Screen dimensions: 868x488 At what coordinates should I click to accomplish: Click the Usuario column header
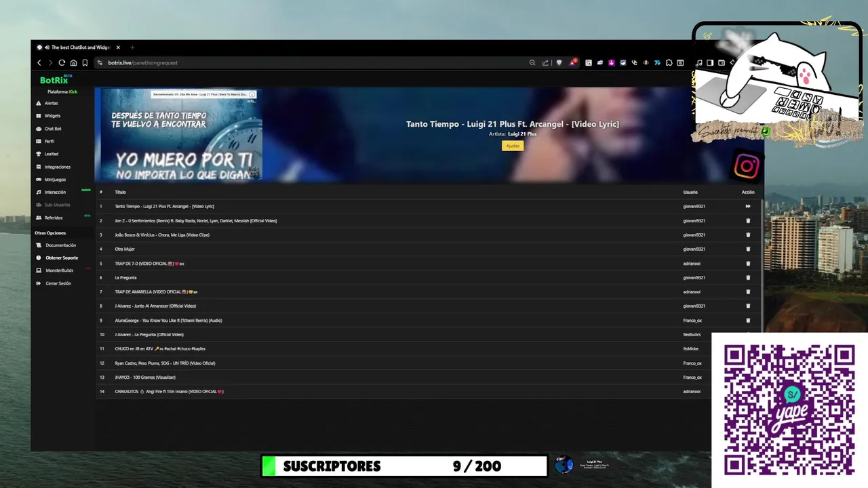point(690,192)
